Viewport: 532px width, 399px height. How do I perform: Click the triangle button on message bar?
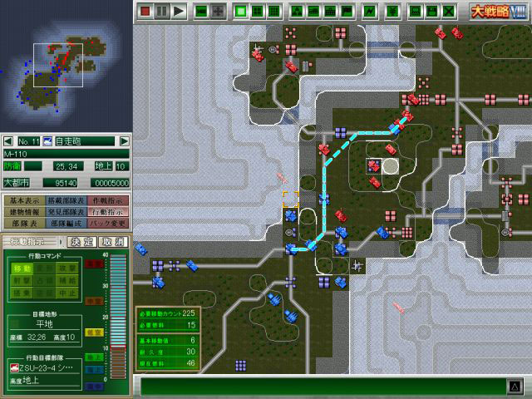pyautogui.click(x=515, y=386)
